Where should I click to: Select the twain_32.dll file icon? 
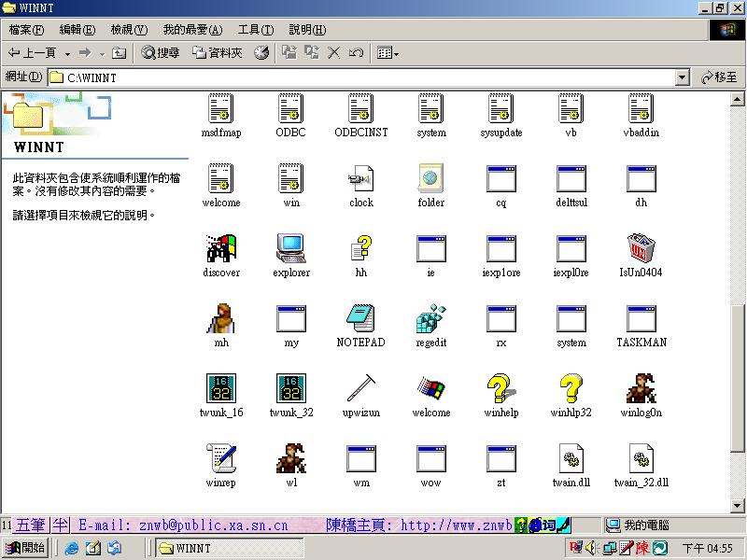(641, 458)
